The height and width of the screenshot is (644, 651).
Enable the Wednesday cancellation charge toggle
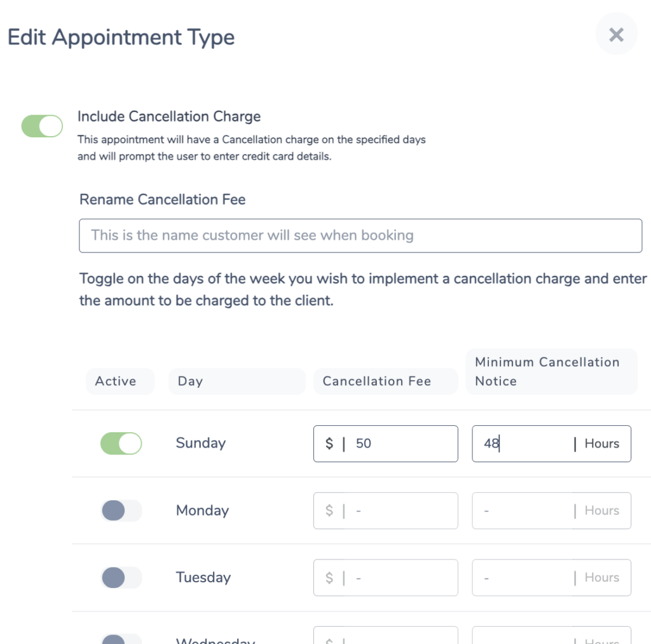(121, 639)
